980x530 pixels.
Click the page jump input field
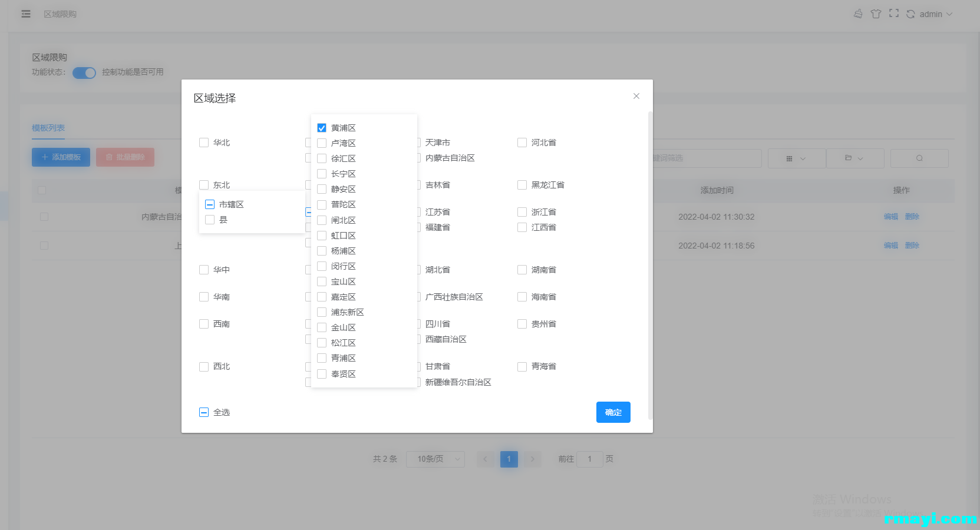point(590,459)
